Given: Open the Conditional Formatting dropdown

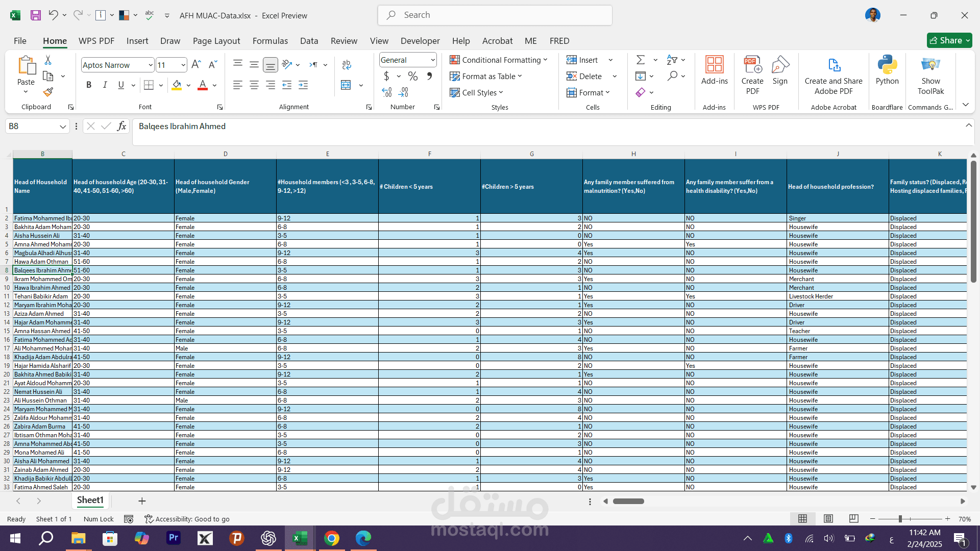Looking at the screenshot, I should [499, 60].
